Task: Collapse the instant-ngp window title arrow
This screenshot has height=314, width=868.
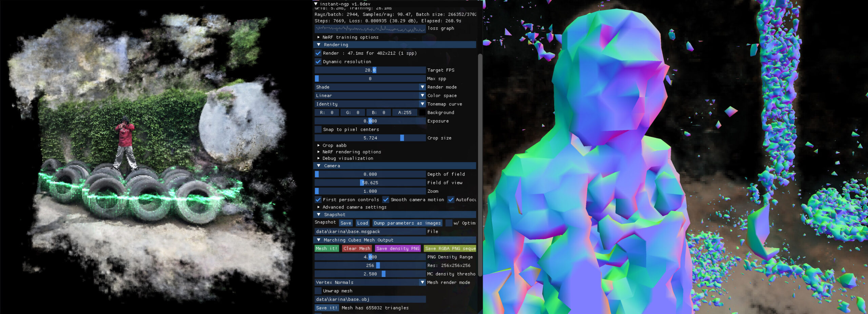Action: coord(316,4)
